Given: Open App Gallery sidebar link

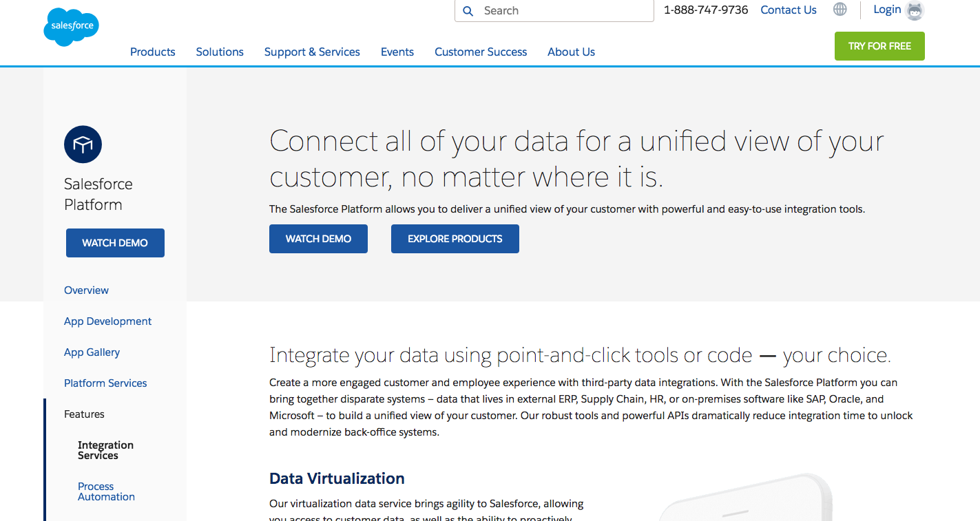Looking at the screenshot, I should pos(92,352).
